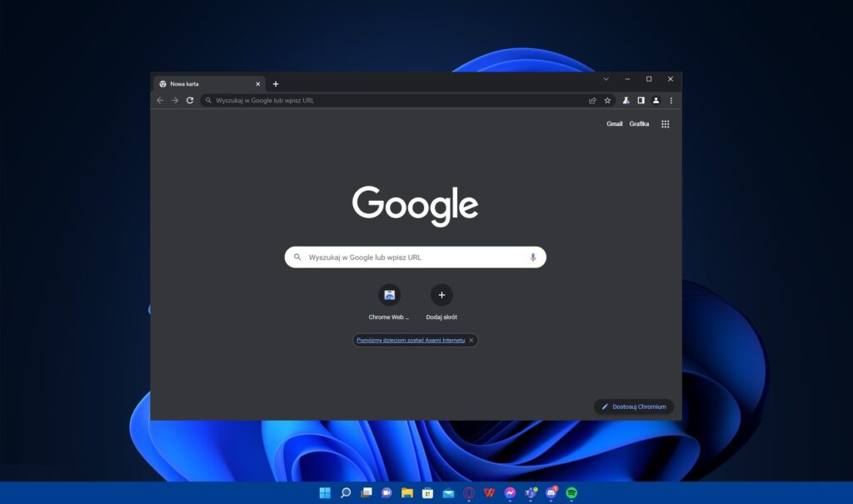
Task: Close the Nowa karta tab
Action: tap(258, 84)
